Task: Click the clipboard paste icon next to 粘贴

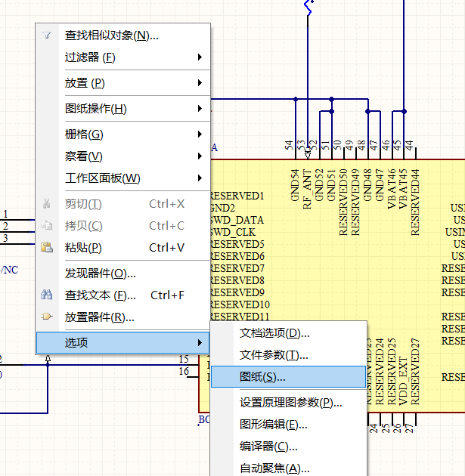Action: (47, 247)
